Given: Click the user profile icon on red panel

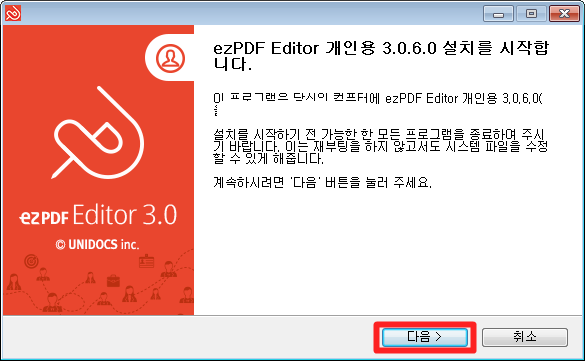Looking at the screenshot, I should 171,58.
